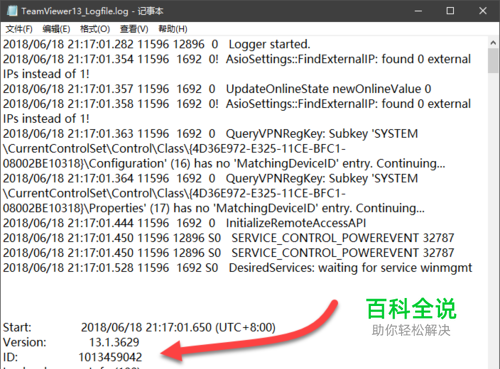Click timestamp 21:17:01.282 in first line

point(100,44)
